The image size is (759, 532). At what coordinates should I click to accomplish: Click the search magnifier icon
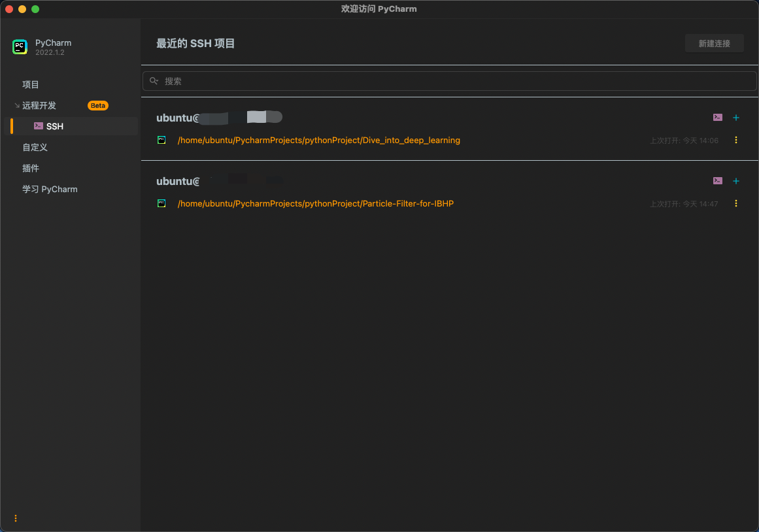(x=154, y=81)
